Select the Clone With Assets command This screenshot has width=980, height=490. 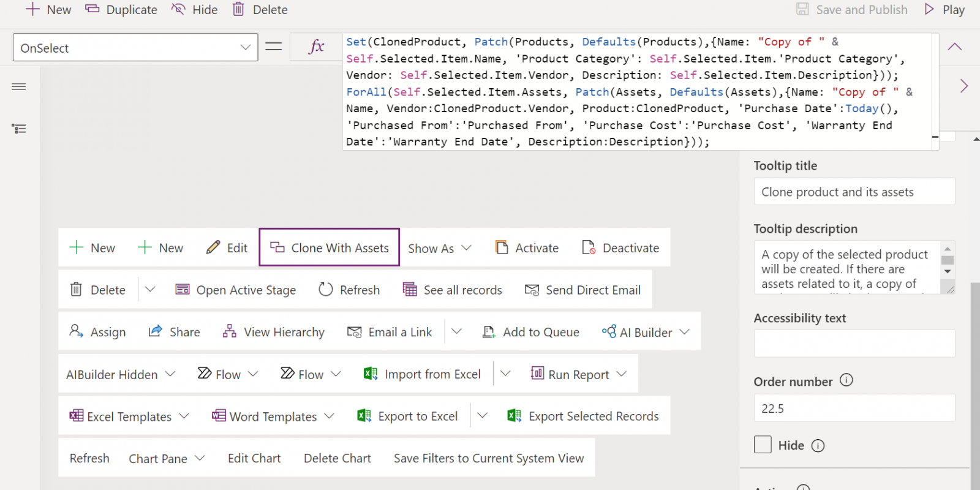[330, 247]
